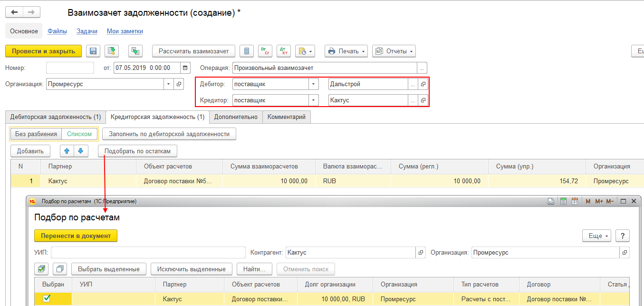Open the Печать dropdown menu
This screenshot has height=306, width=644.
[x=346, y=51]
